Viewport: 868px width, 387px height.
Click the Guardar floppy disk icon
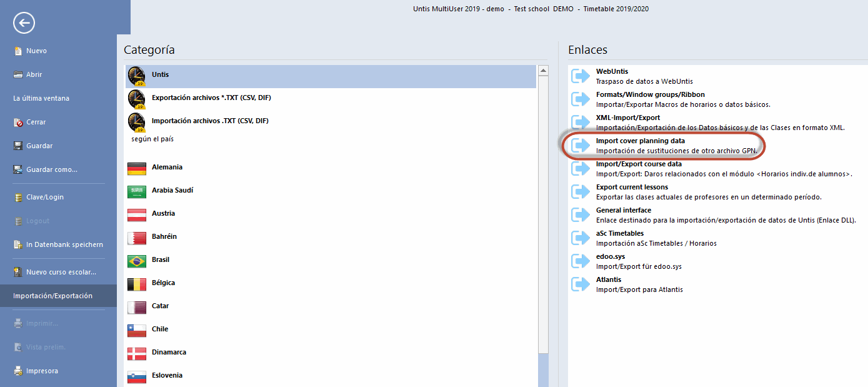(19, 146)
